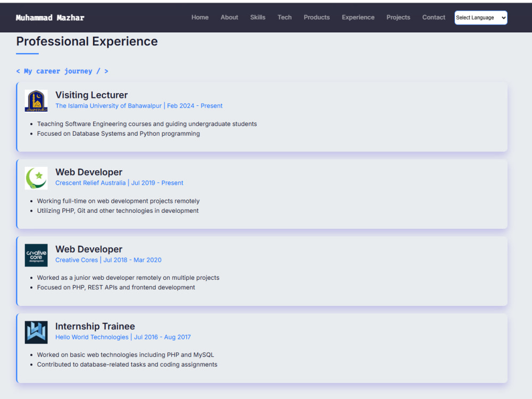Click 'The Islamia University of Bahawalpur | Feb 2024 - Present'
Viewport: 532px width, 399px height.
pos(139,106)
